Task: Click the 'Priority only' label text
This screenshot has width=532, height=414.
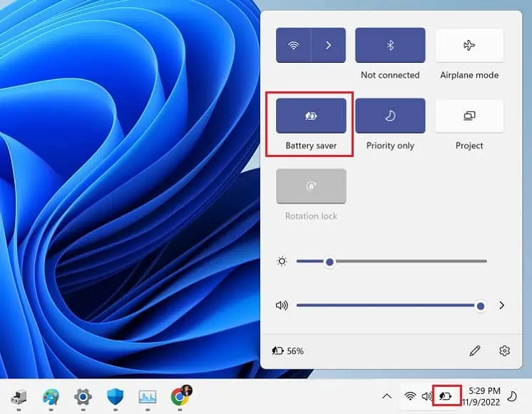Action: click(390, 146)
